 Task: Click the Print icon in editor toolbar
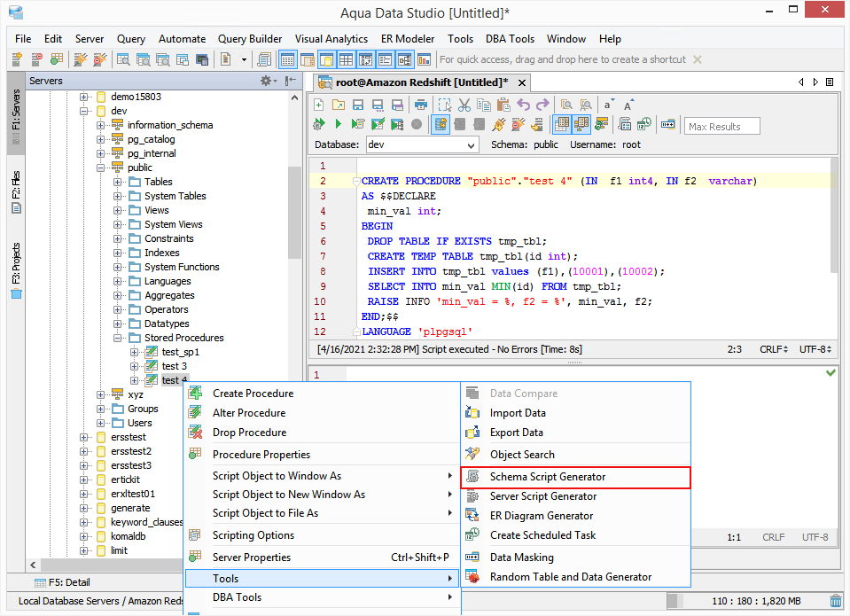point(421,105)
